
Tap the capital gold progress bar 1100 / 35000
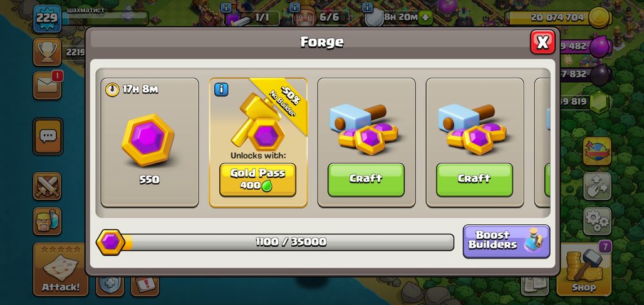click(275, 242)
